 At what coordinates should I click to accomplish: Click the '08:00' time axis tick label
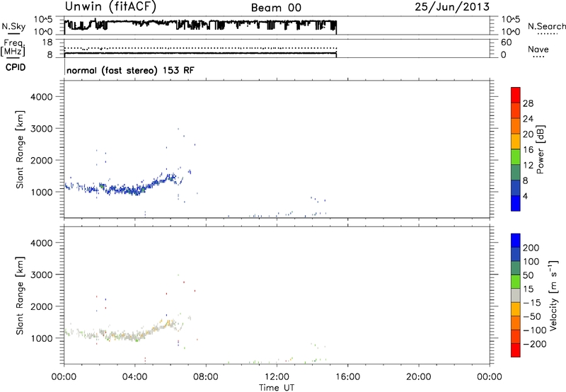click(205, 377)
